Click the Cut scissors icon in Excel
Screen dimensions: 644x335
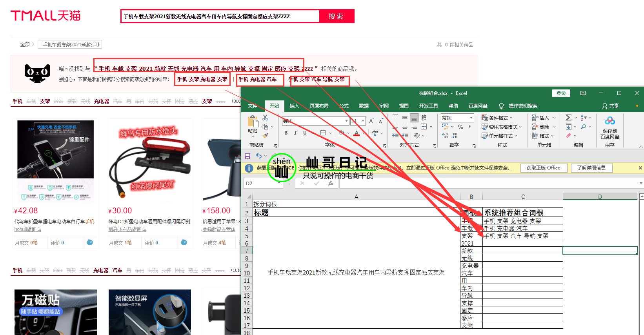pos(265,118)
